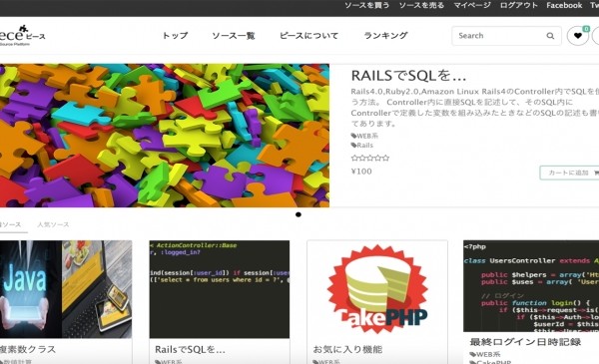This screenshot has width=599, height=364.
Task: Switch to the 人気ソース tab
Action: [53, 224]
